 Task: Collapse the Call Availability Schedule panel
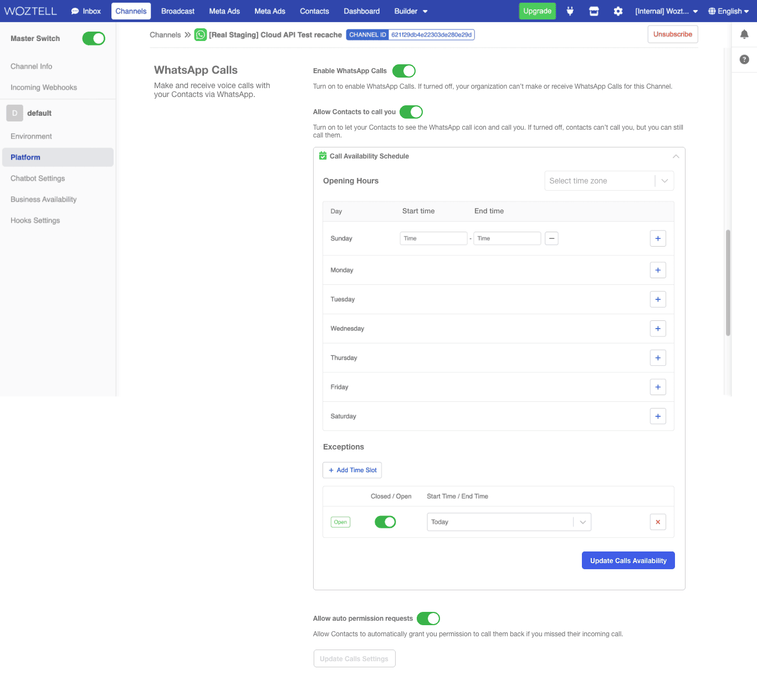click(x=676, y=156)
